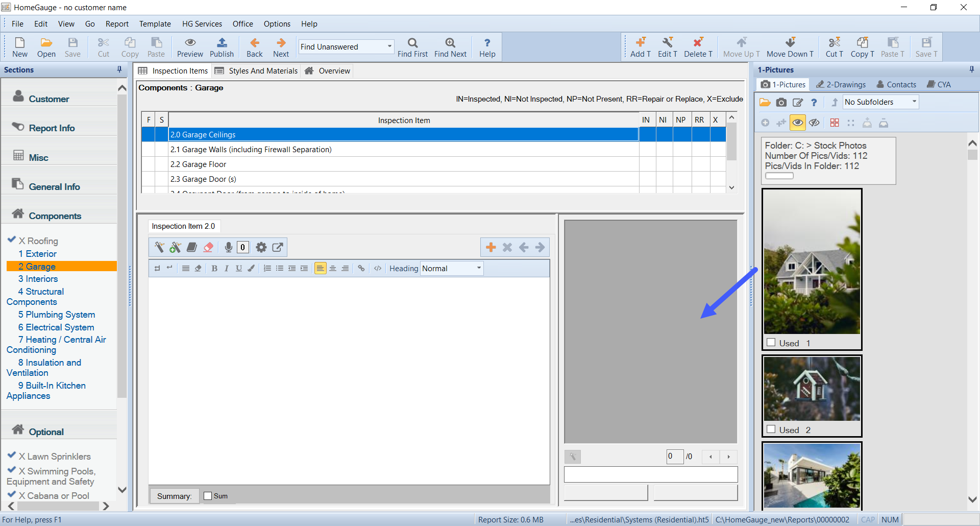The image size is (980, 526).
Task: Open the Template menu
Action: (155, 24)
